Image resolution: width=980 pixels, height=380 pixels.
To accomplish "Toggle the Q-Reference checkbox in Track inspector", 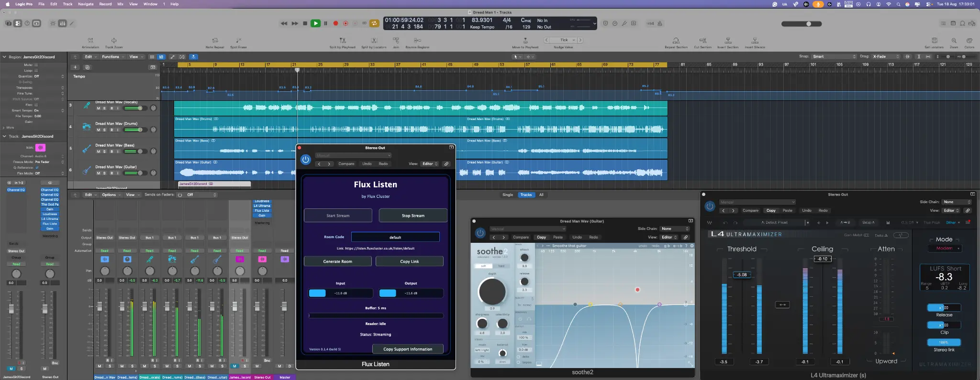I will 36,168.
